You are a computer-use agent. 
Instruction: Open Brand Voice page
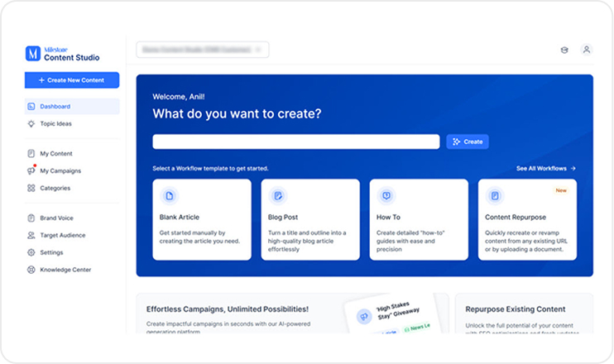tap(57, 218)
